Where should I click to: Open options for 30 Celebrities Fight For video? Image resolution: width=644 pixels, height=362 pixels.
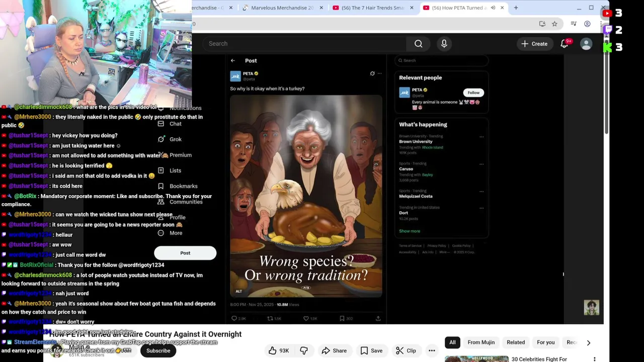point(594,359)
